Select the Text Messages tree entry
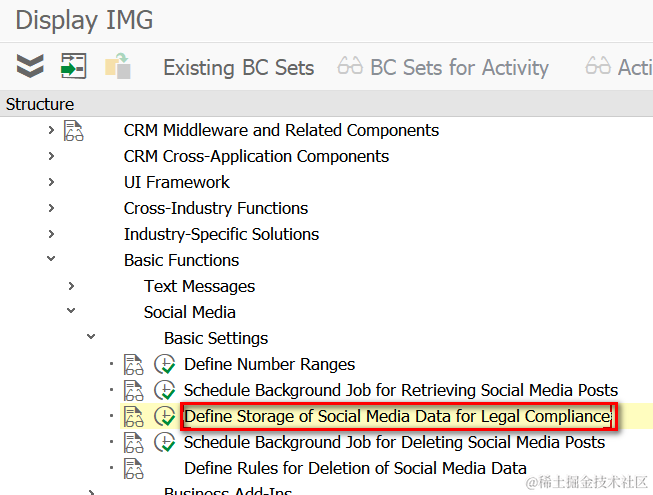Viewport: 653px width, 495px height. click(199, 286)
